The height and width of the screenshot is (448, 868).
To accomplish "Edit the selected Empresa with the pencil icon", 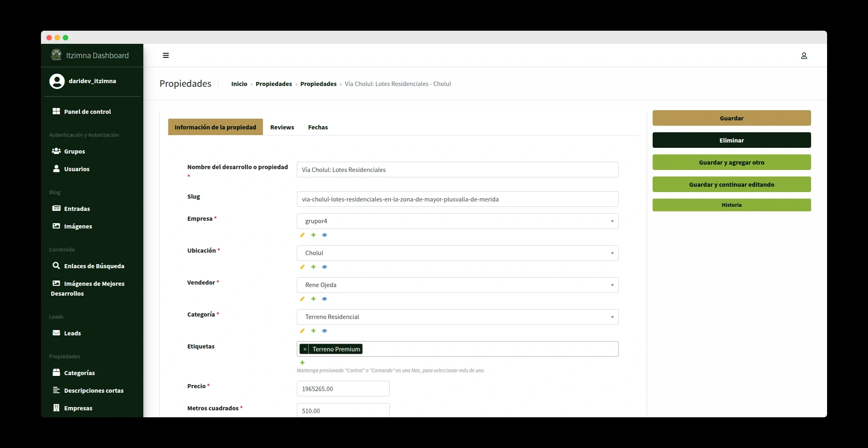I will (302, 235).
